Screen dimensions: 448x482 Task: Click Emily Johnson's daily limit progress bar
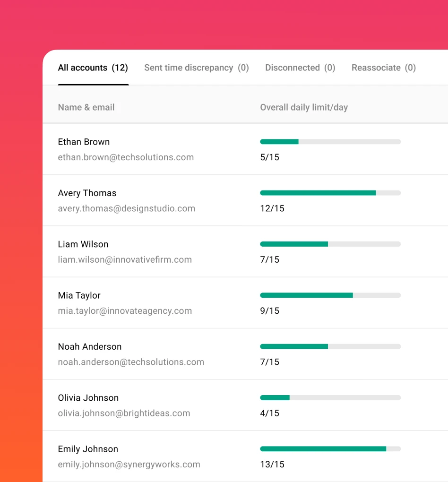point(330,449)
